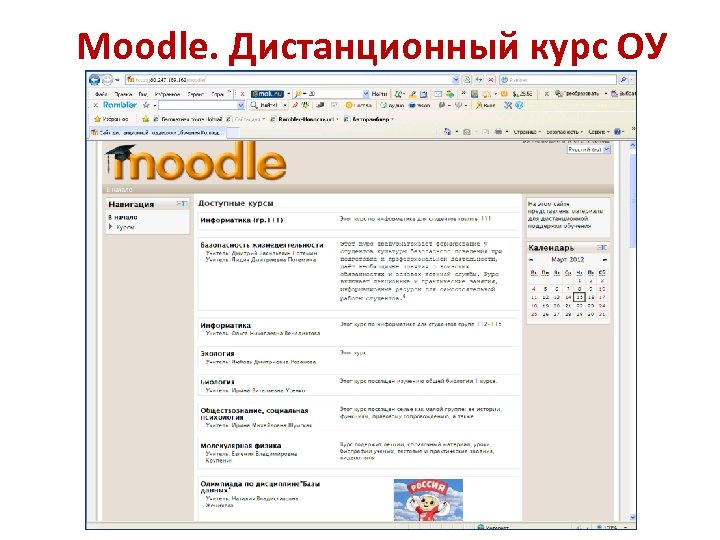The image size is (720, 540).
Task: Click the new tab button beside the tab
Action: pos(233,133)
